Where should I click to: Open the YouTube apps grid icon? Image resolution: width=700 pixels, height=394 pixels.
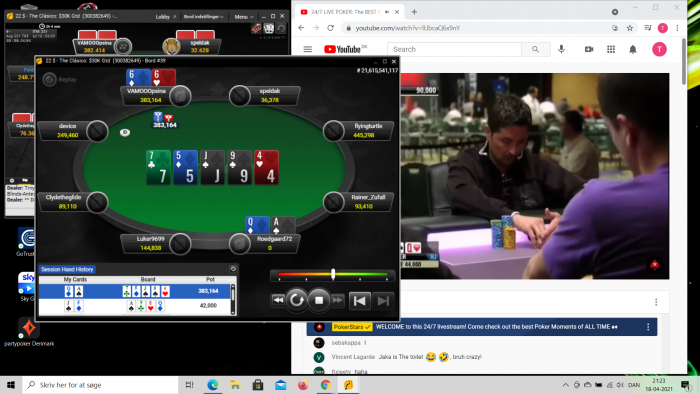pos(611,49)
